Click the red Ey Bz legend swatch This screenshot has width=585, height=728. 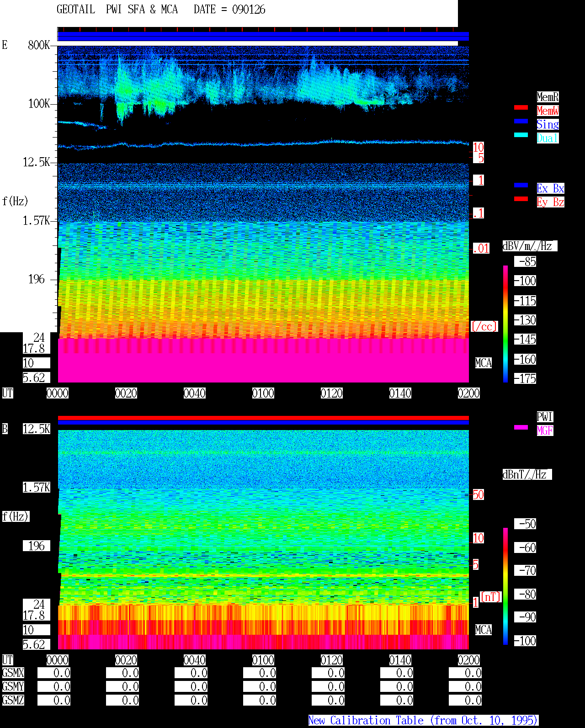tap(521, 199)
